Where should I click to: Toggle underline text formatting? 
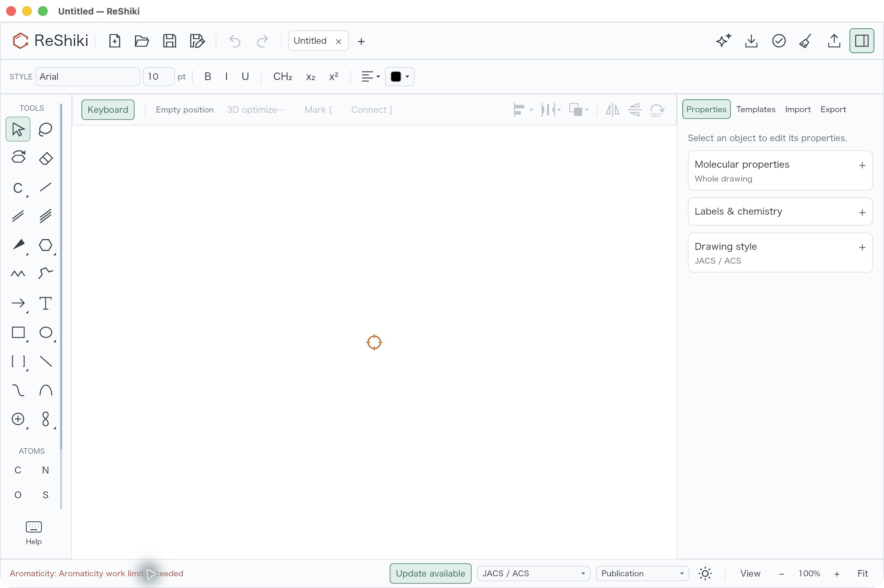(x=245, y=77)
